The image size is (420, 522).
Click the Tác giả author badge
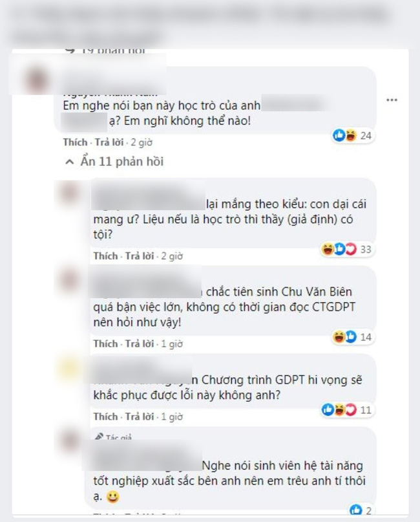(x=114, y=437)
